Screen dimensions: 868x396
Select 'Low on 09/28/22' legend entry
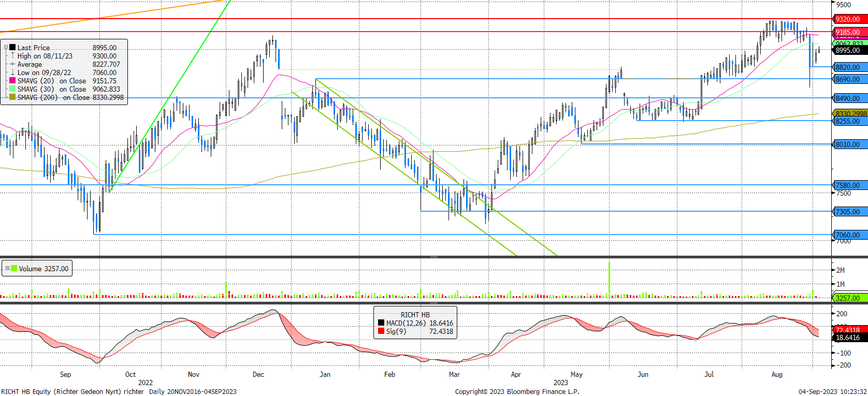click(x=44, y=72)
